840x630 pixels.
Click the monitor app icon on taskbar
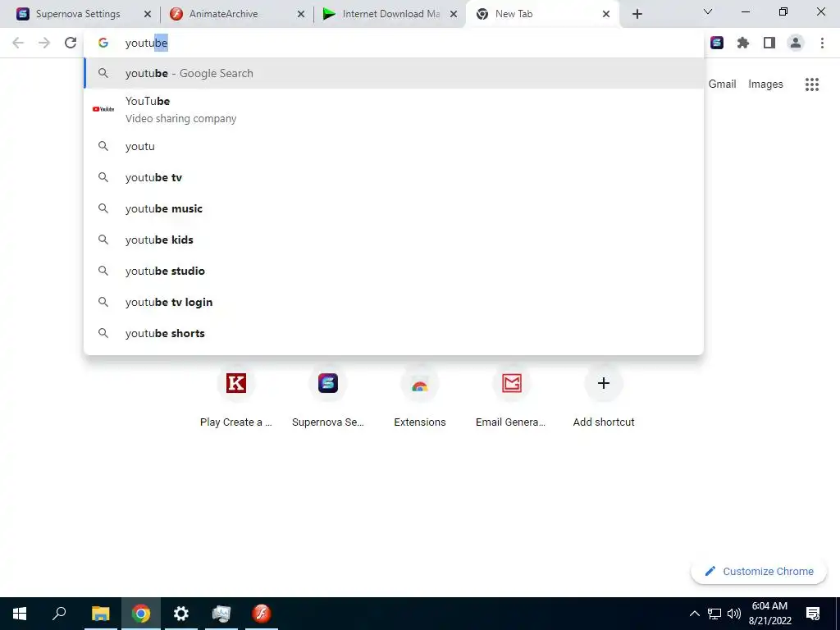pos(221,614)
